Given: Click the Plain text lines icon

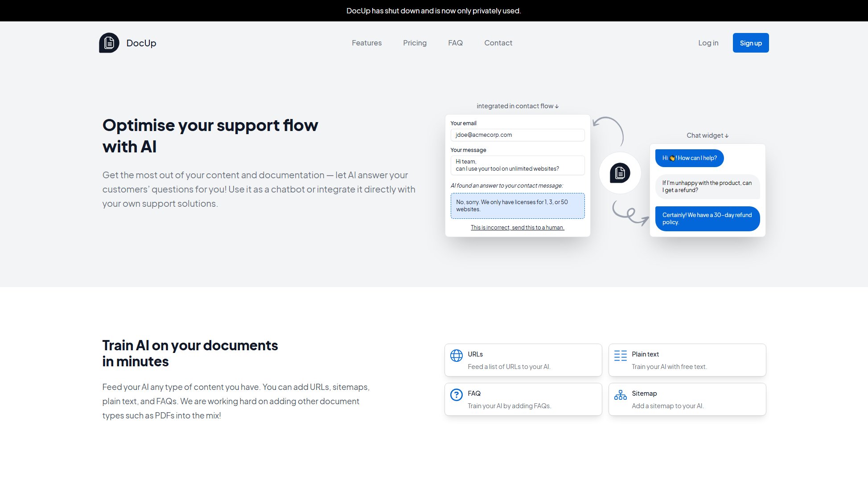Looking at the screenshot, I should pos(620,356).
